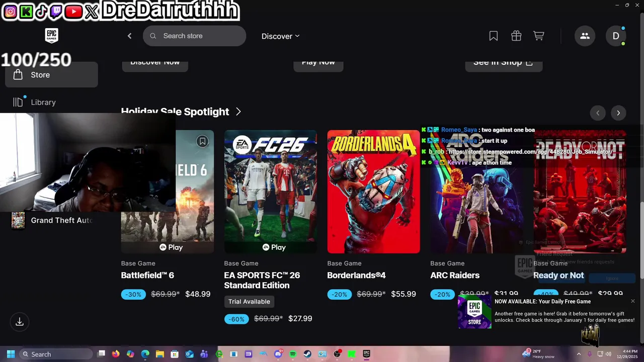Click the $48.99 Battlefield 6 price
Image resolution: width=644 pixels, height=362 pixels.
click(x=198, y=294)
